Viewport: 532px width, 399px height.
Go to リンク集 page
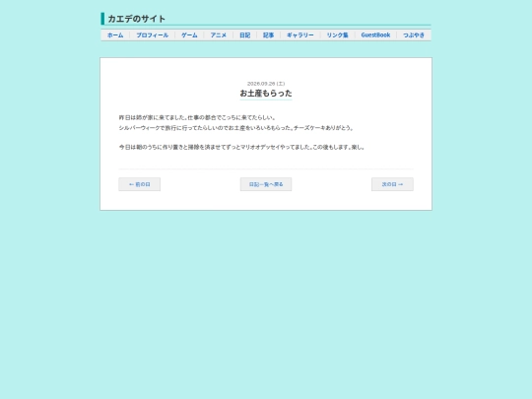point(337,34)
